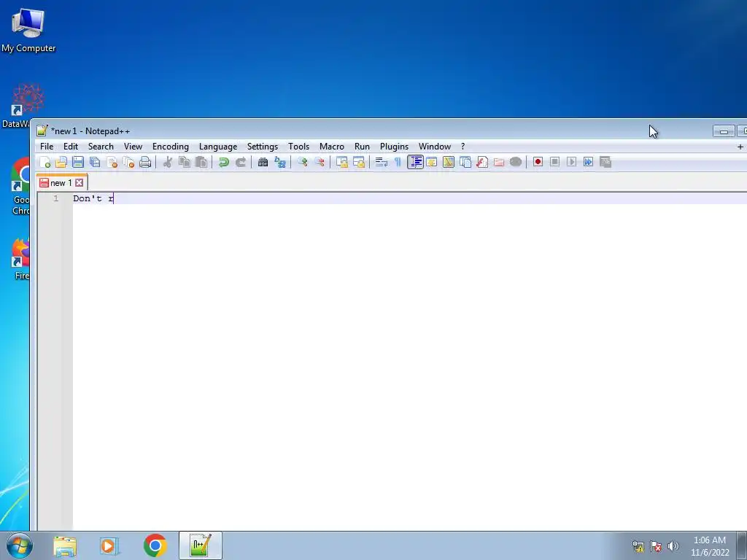This screenshot has width=747, height=560.
Task: Select the new 1 document tab
Action: point(61,183)
